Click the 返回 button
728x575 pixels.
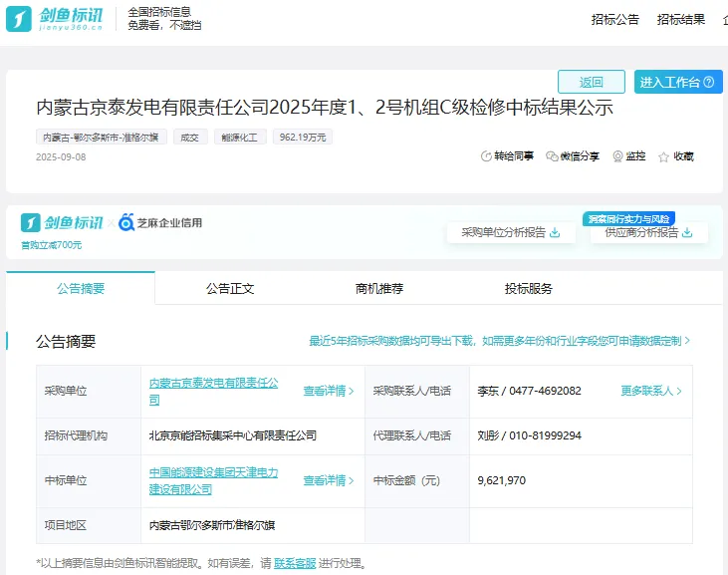(592, 82)
